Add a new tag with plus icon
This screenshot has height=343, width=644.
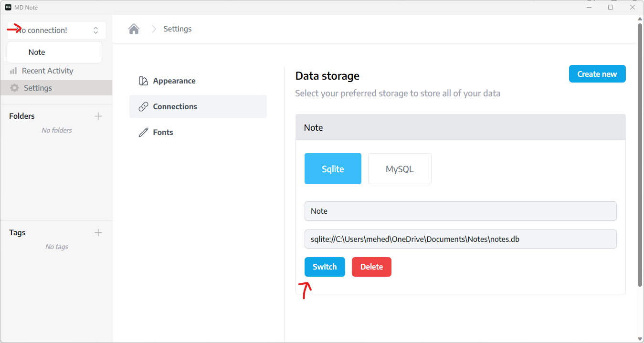point(98,232)
